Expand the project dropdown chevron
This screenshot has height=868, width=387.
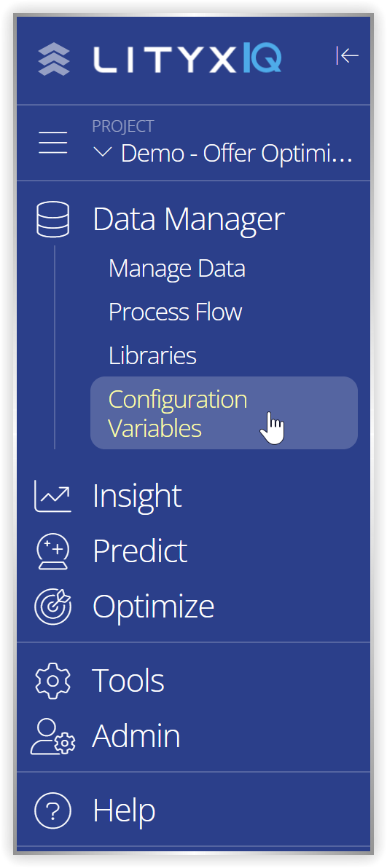103,152
